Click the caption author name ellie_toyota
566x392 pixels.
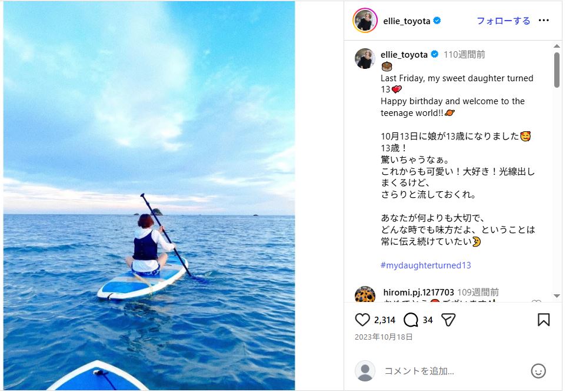[404, 55]
